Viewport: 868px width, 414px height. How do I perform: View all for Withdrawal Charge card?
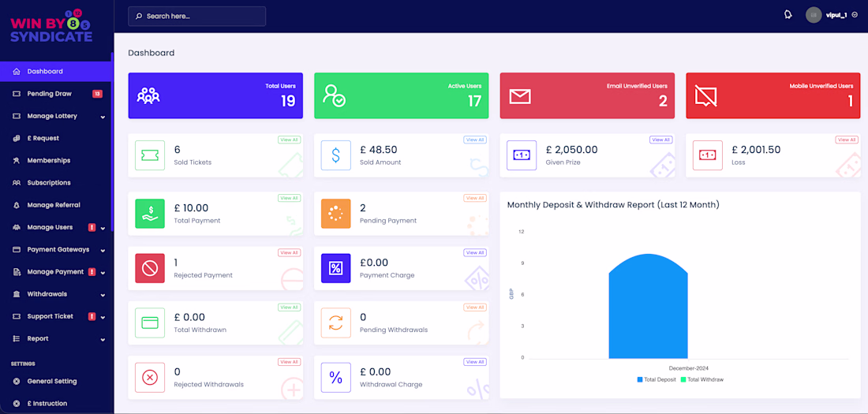click(x=475, y=362)
